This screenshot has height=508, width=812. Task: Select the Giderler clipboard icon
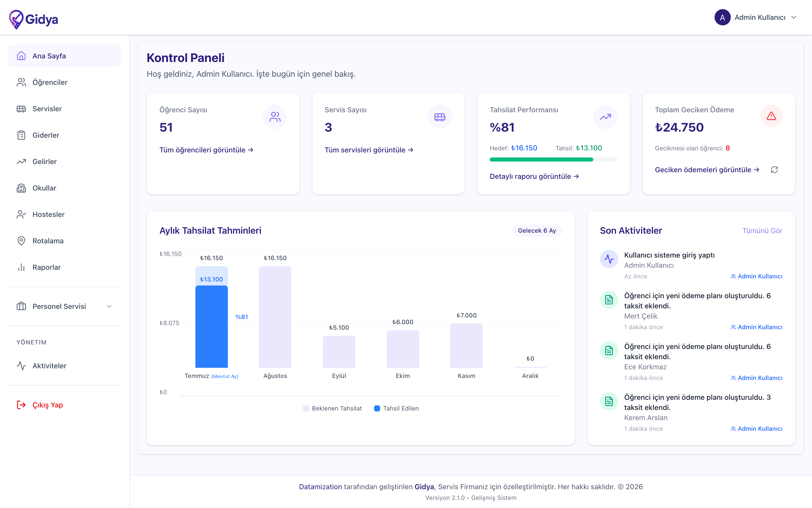(21, 135)
